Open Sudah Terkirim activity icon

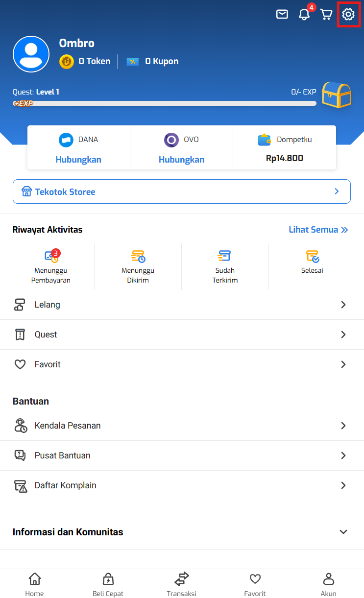[224, 256]
